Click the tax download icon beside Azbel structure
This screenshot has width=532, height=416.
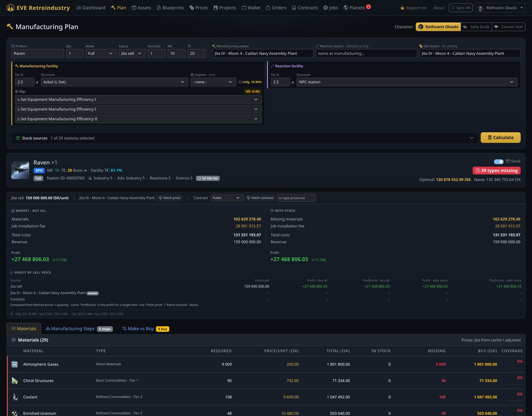coord(37,82)
